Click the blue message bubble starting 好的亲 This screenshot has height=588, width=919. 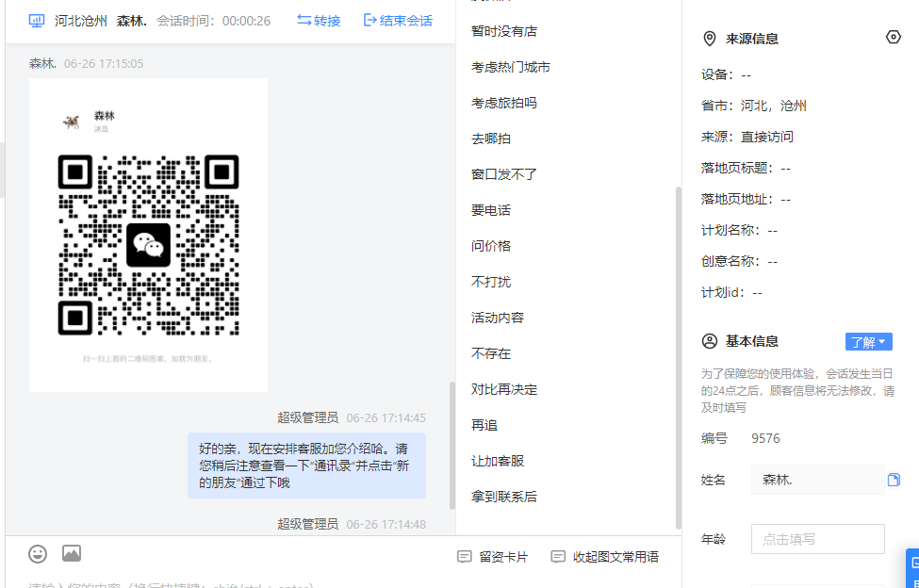[x=306, y=465]
